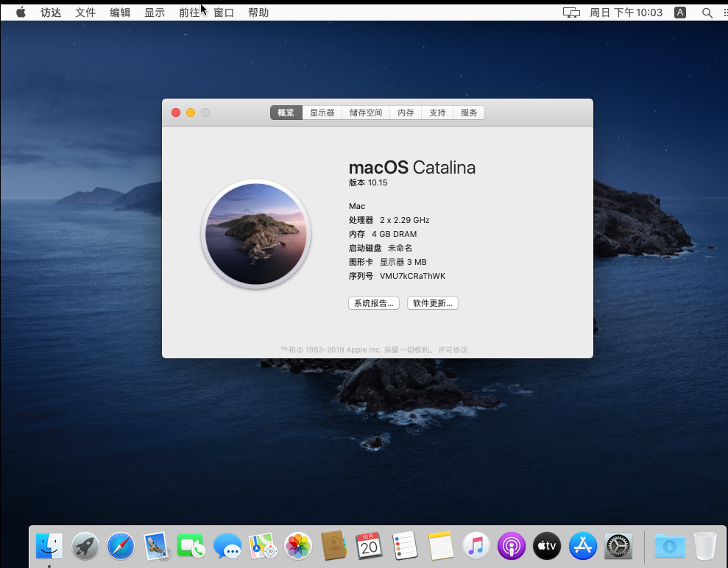Open the Apple logo menu
This screenshot has width=728, height=568.
click(x=21, y=13)
